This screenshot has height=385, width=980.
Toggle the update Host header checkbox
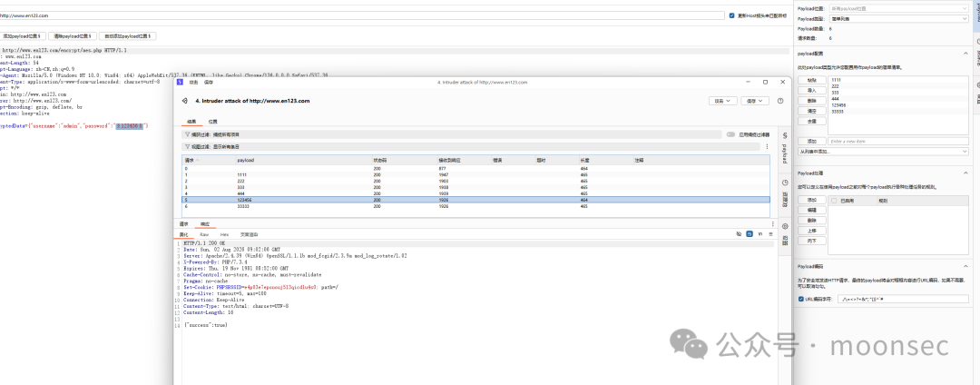click(732, 15)
